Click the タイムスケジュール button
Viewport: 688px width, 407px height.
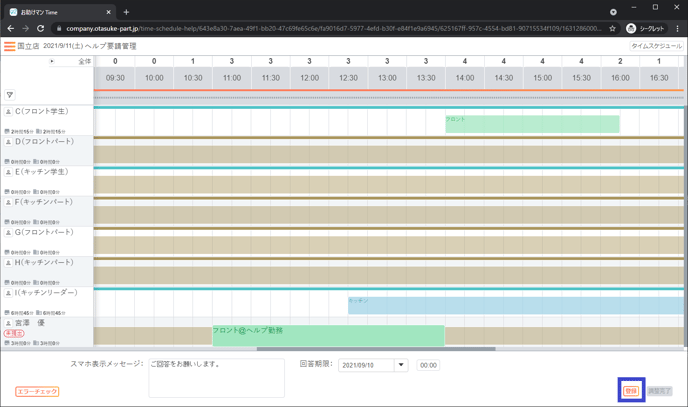(656, 46)
